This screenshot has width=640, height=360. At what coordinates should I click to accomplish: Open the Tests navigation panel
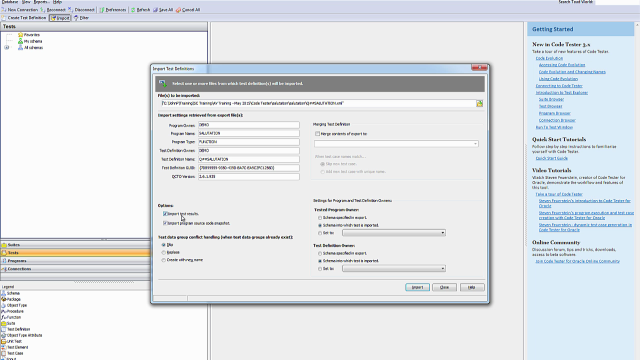click(x=76, y=253)
